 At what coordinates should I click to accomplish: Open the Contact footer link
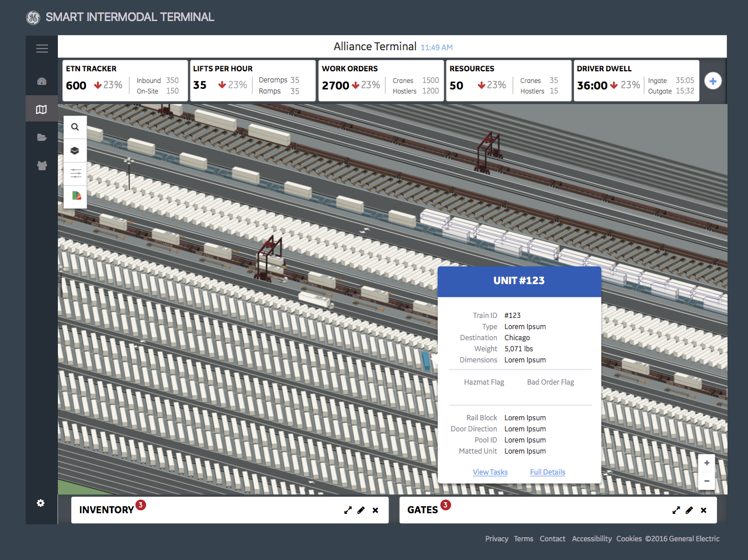(552, 539)
